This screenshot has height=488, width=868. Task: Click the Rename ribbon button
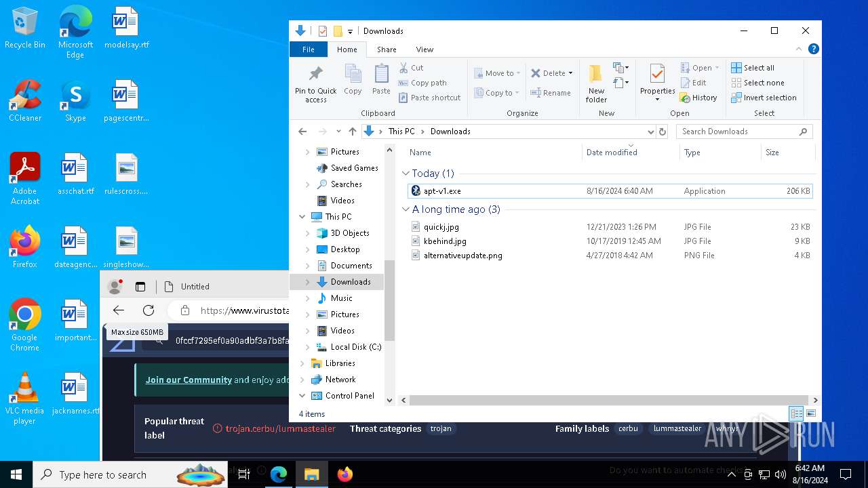(551, 93)
